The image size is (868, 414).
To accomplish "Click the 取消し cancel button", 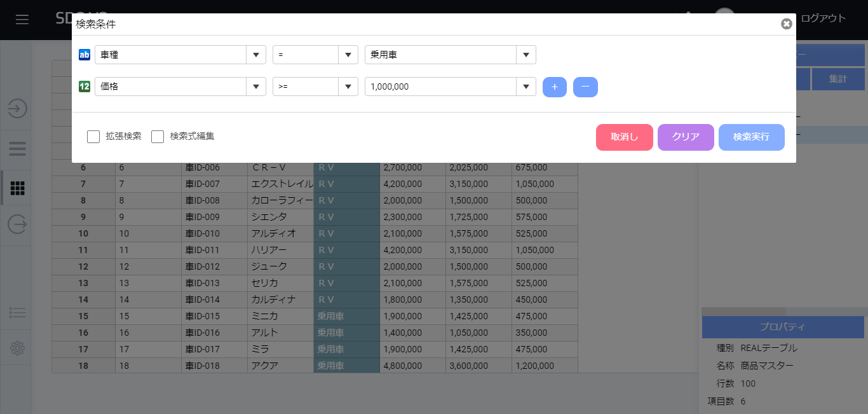I will pos(624,137).
